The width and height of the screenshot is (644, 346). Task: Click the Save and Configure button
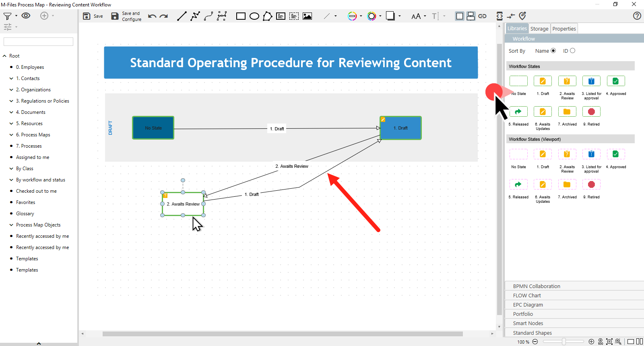(126, 16)
